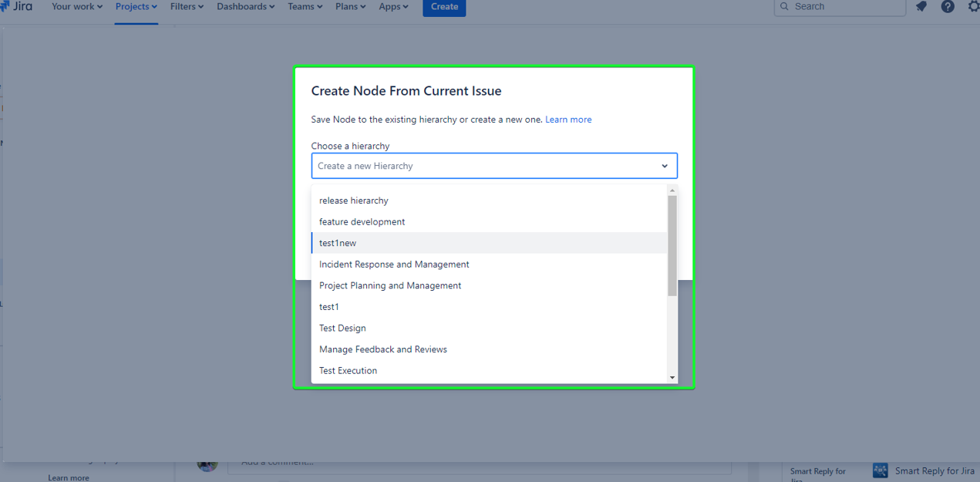Screen dimensions: 980x482
Task: Click the scroll down arrow in list
Action: click(672, 377)
